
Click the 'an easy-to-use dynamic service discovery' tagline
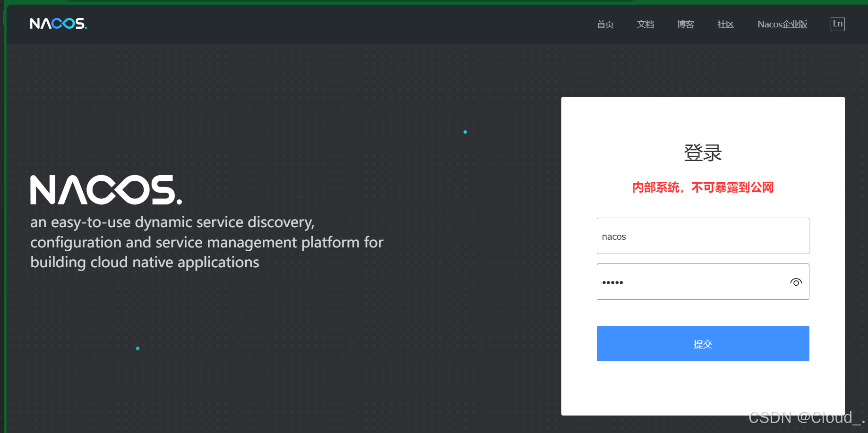(x=206, y=242)
